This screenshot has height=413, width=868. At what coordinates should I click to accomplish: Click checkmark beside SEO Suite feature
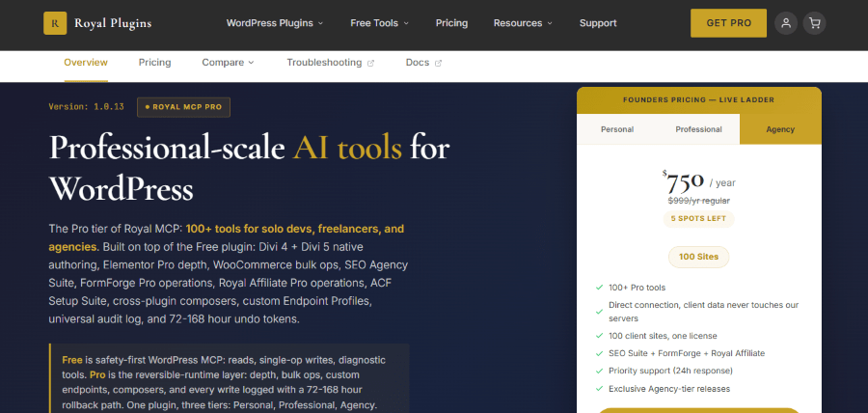[599, 353]
